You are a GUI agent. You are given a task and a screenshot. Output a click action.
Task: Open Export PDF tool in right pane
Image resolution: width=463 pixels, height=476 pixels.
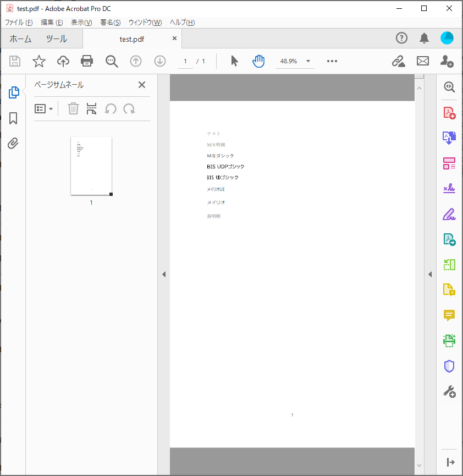[x=449, y=138]
